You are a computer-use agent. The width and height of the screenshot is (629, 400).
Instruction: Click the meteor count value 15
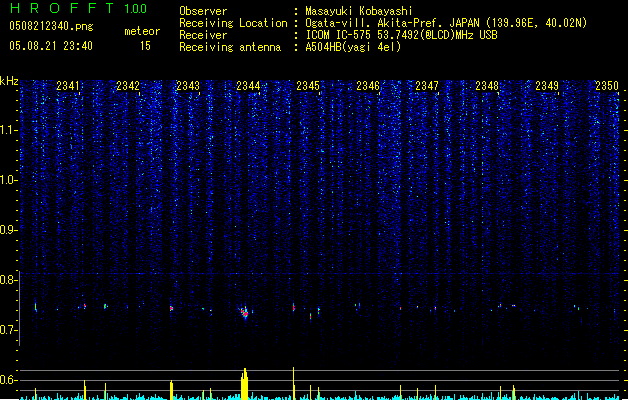[x=145, y=46]
